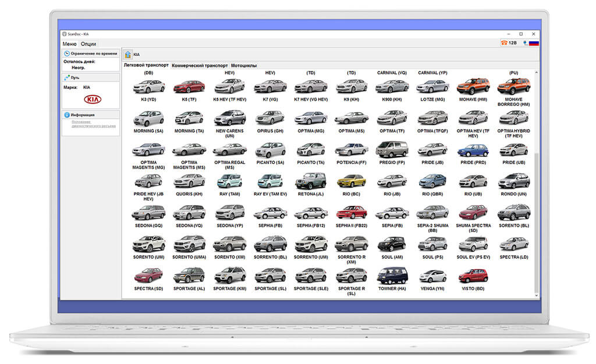The width and height of the screenshot is (596, 364).
Task: Pick the blue PRIDE (PRD) hatchback icon
Action: [473, 150]
